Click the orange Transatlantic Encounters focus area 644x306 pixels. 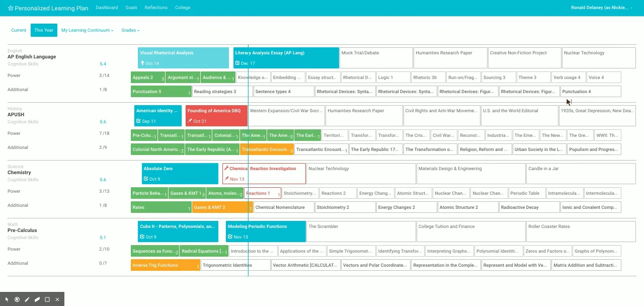point(267,149)
